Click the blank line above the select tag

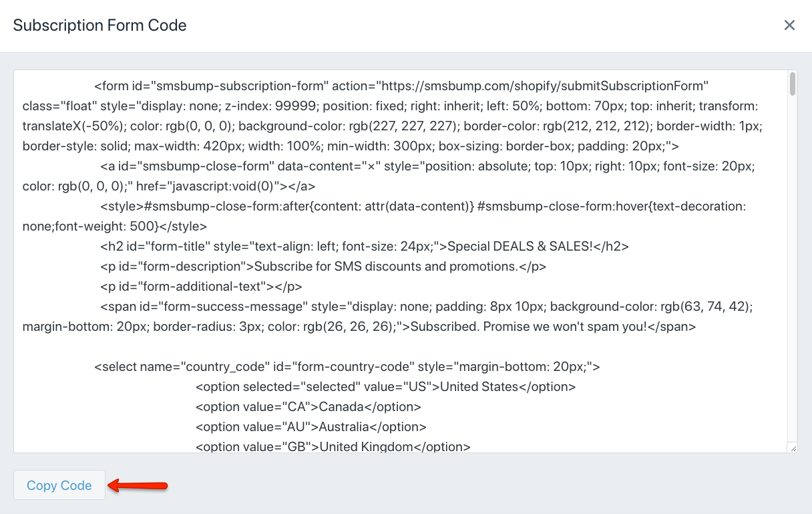(x=401, y=346)
